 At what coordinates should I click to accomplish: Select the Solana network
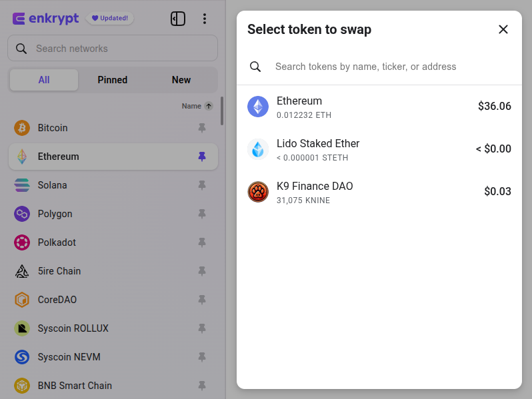point(113,185)
